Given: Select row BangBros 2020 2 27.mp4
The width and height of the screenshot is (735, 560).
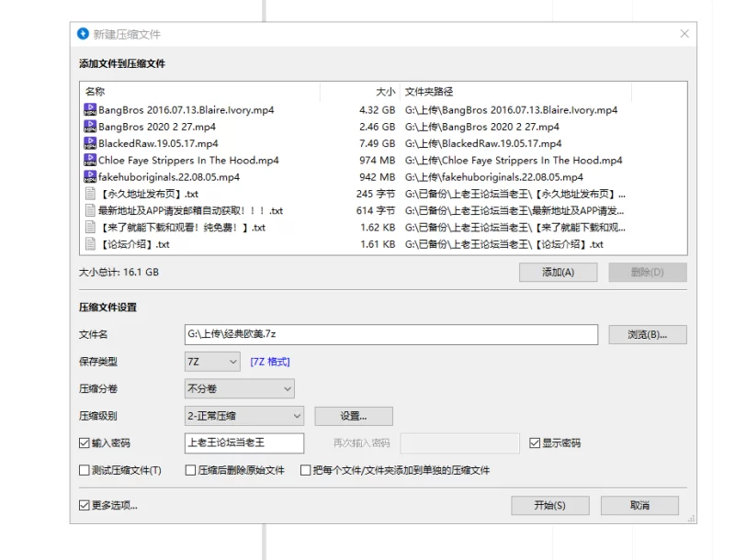Looking at the screenshot, I should coord(383,127).
